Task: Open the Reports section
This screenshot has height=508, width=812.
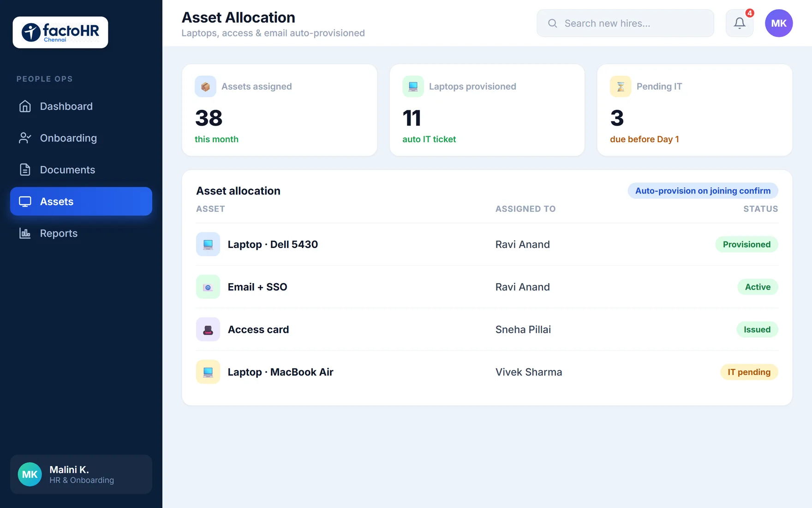Action: coord(81,233)
